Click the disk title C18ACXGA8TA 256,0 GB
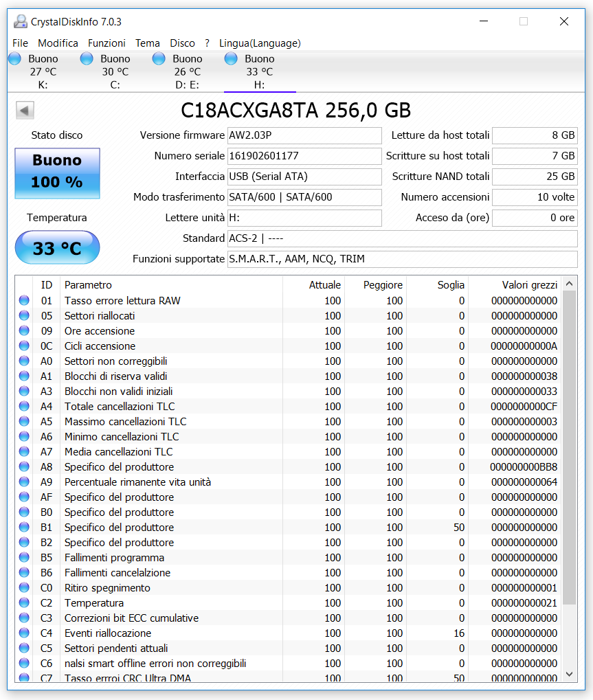Viewport: 593px width, 700px height. tap(295, 111)
